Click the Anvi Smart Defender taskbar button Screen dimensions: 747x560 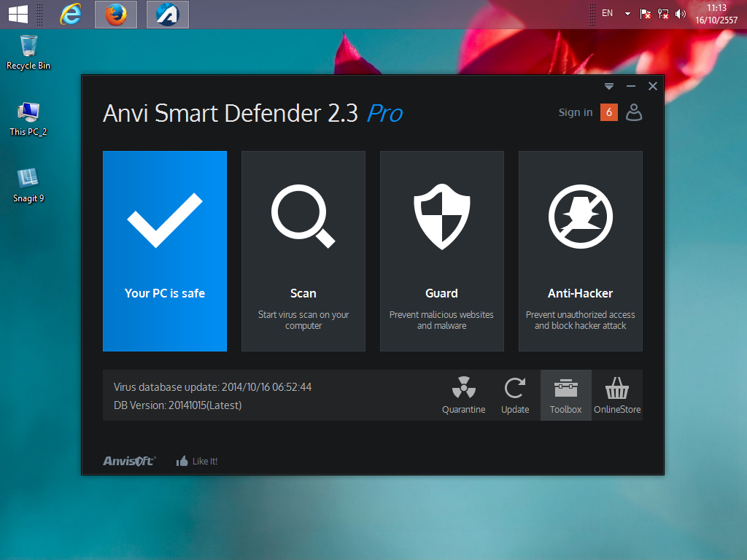[167, 15]
